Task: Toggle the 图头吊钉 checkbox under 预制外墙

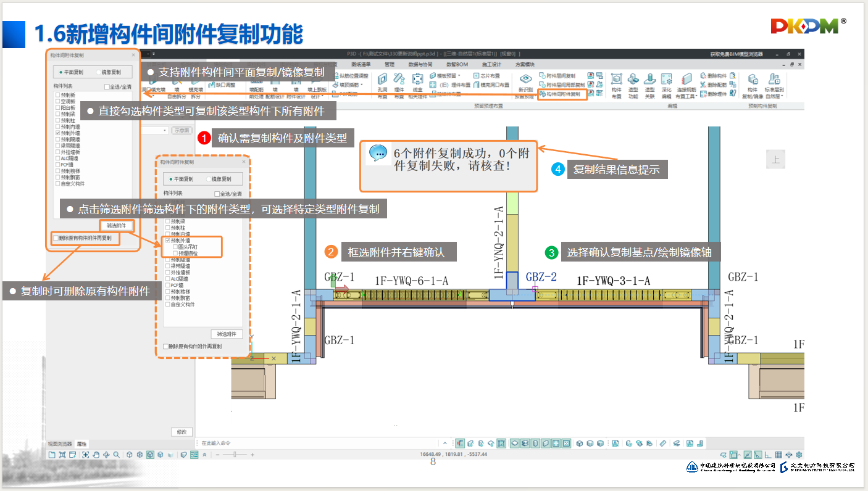Action: [175, 247]
